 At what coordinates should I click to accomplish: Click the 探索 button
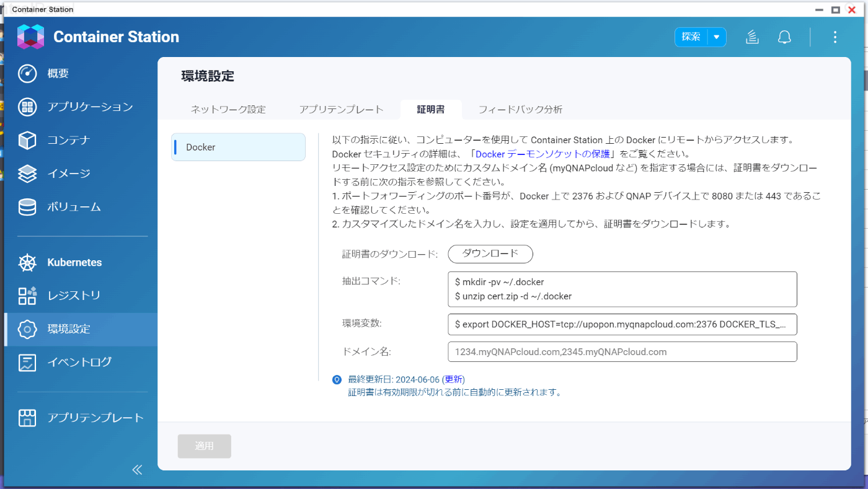691,37
